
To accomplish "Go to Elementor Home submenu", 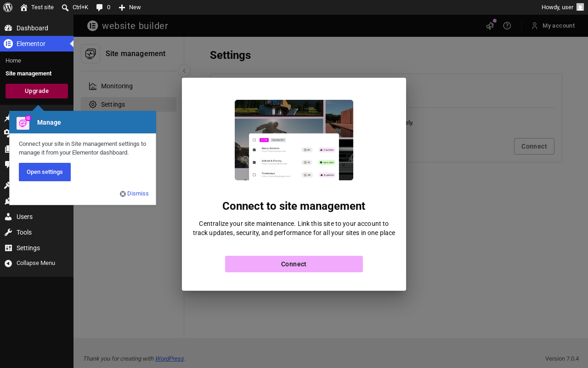I will point(13,61).
